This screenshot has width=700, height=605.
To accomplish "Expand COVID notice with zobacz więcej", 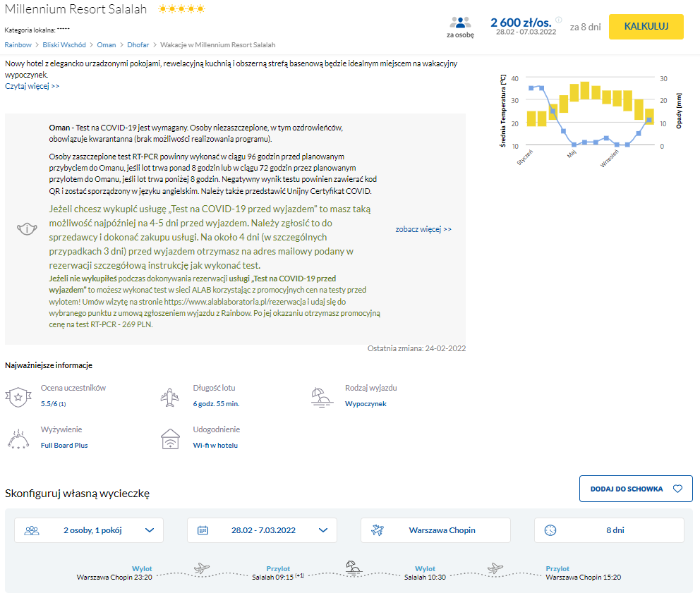I will click(423, 229).
